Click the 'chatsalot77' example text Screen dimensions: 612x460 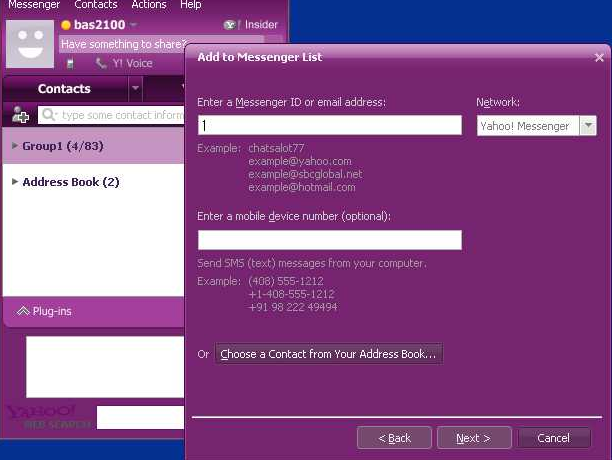point(276,148)
